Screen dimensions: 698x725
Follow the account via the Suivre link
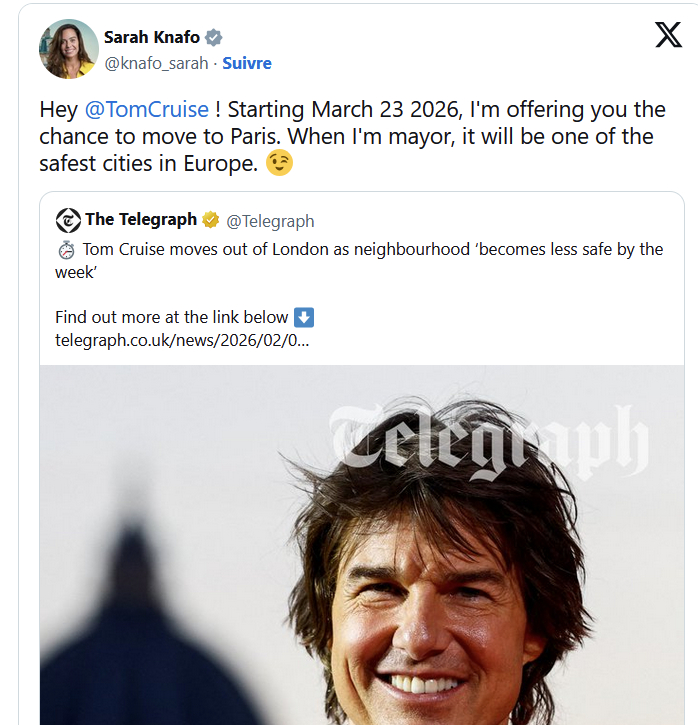(x=247, y=63)
